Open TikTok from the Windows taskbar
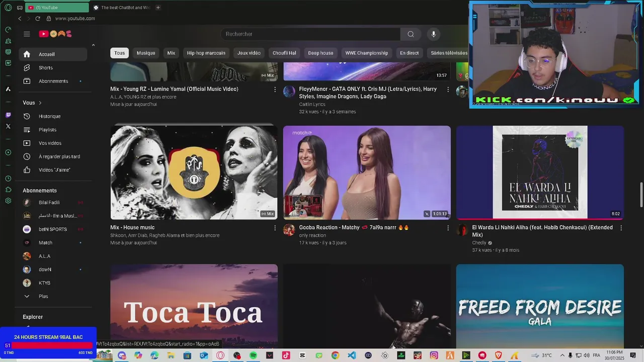The height and width of the screenshot is (362, 644). point(286,355)
